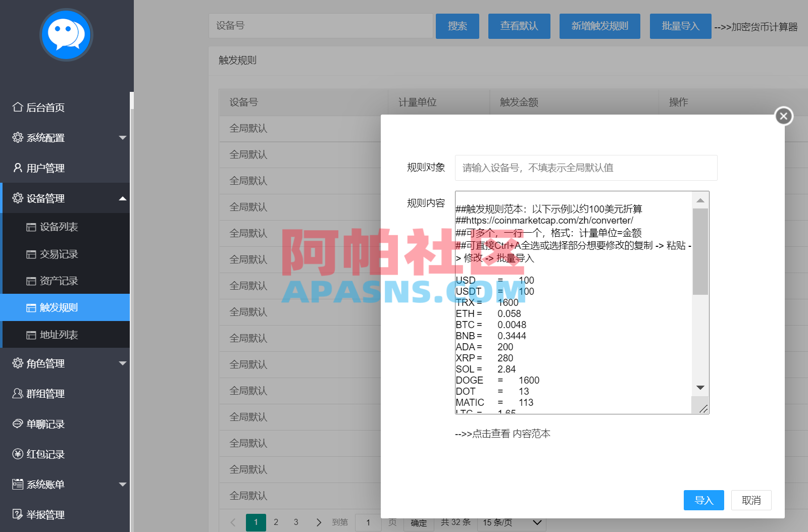This screenshot has width=808, height=532.
Task: Click the chat bubble logo at top
Action: [x=66, y=34]
